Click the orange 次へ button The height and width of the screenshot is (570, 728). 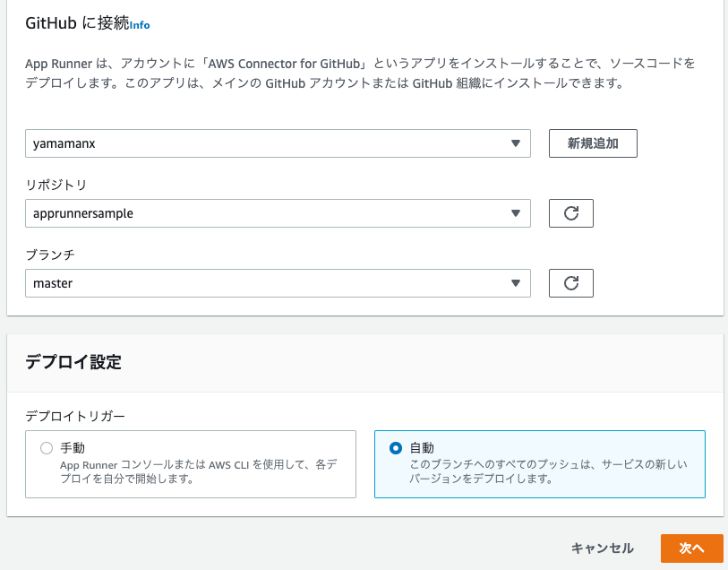coord(692,548)
